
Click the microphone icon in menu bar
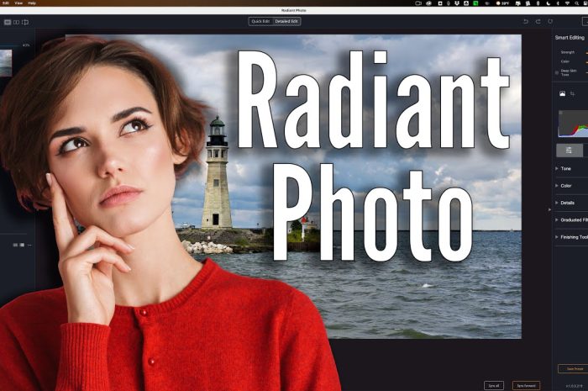(x=448, y=3)
